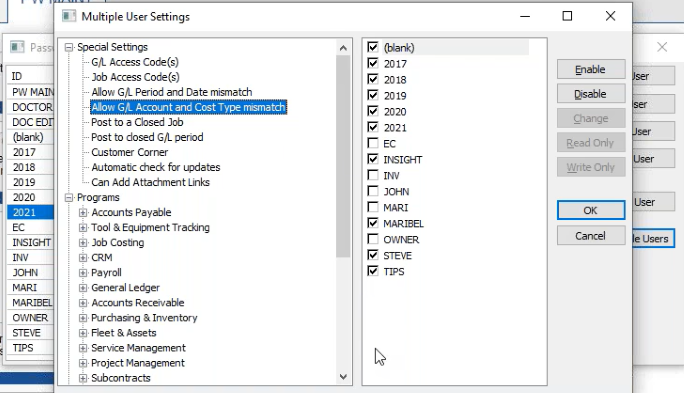Toggle the 2019 user checkbox
684x393 pixels.
coord(373,95)
